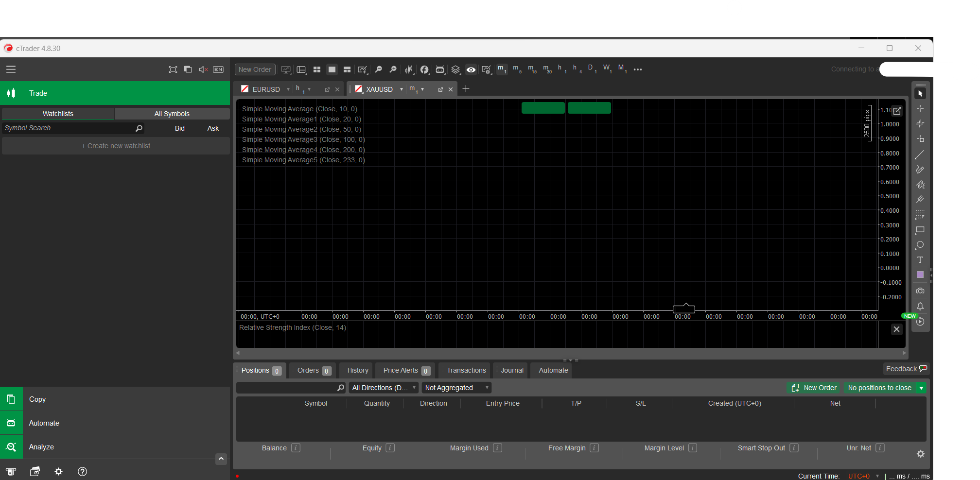Open All Directions filter dropdown
This screenshot has height=480, width=980.
384,388
